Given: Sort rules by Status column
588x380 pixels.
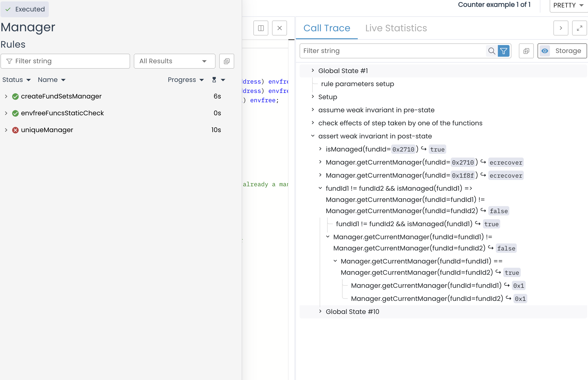Looking at the screenshot, I should 16,80.
